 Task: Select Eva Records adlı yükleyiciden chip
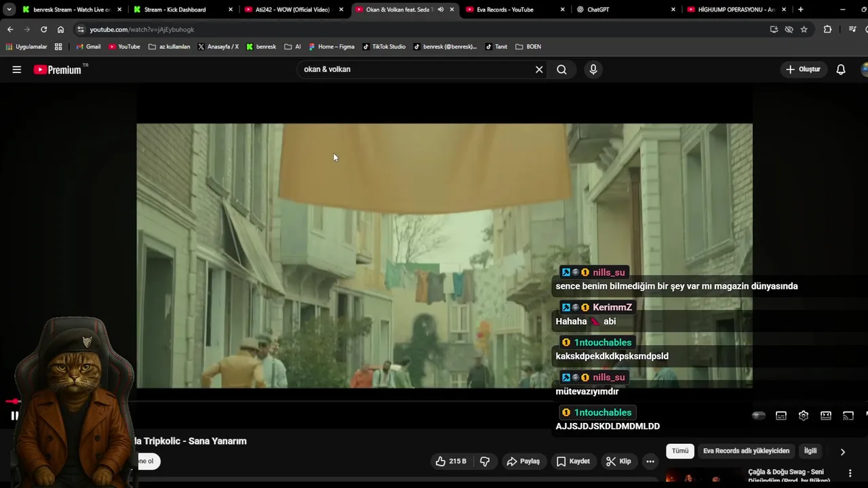[x=746, y=451]
